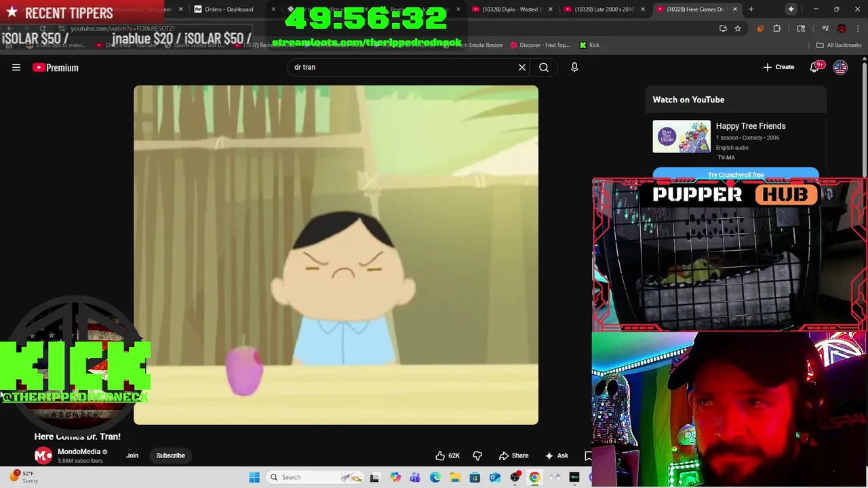This screenshot has width=868, height=488.
Task: Open the Kick bookmark
Action: [x=589, y=45]
